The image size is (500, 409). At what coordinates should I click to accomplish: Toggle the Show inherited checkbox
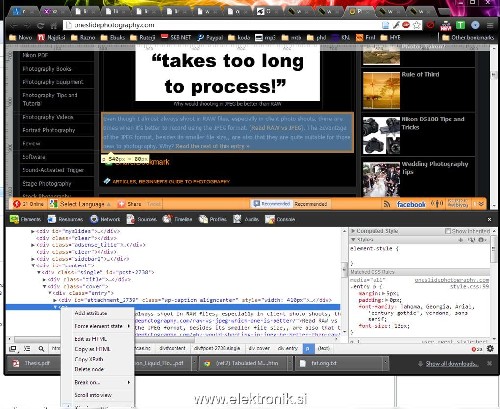448,231
